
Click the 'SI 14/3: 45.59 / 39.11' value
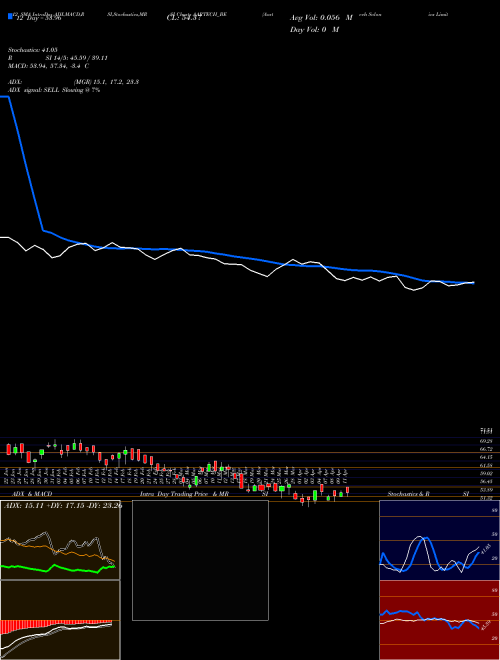(77, 58)
